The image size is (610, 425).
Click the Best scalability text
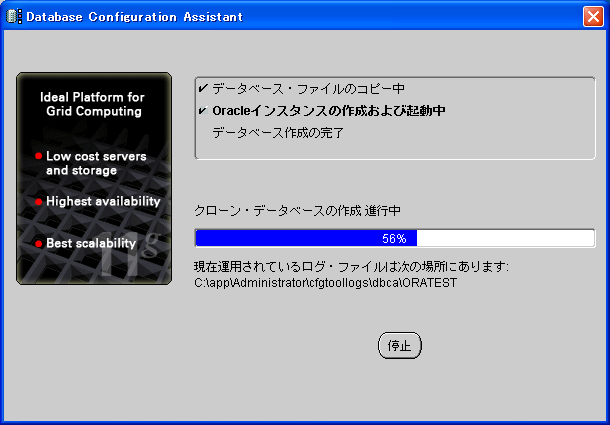[x=91, y=243]
